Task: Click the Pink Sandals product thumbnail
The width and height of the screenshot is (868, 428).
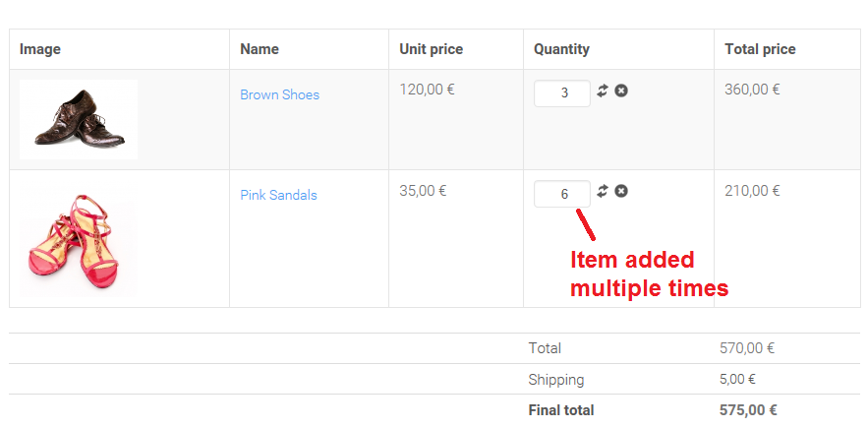Action: point(79,243)
